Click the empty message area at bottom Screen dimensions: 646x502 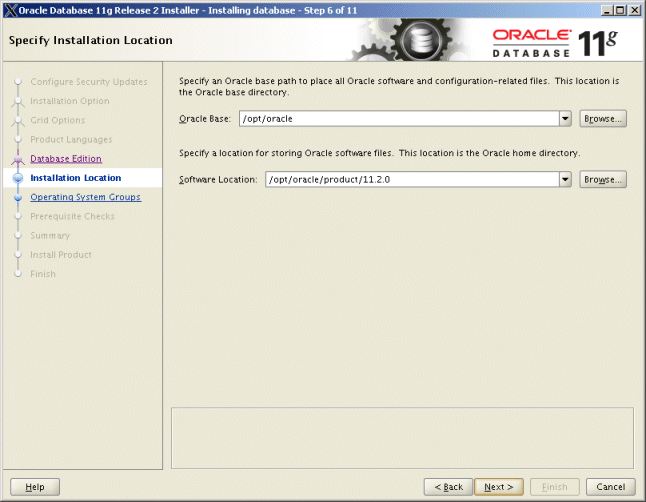[402, 438]
